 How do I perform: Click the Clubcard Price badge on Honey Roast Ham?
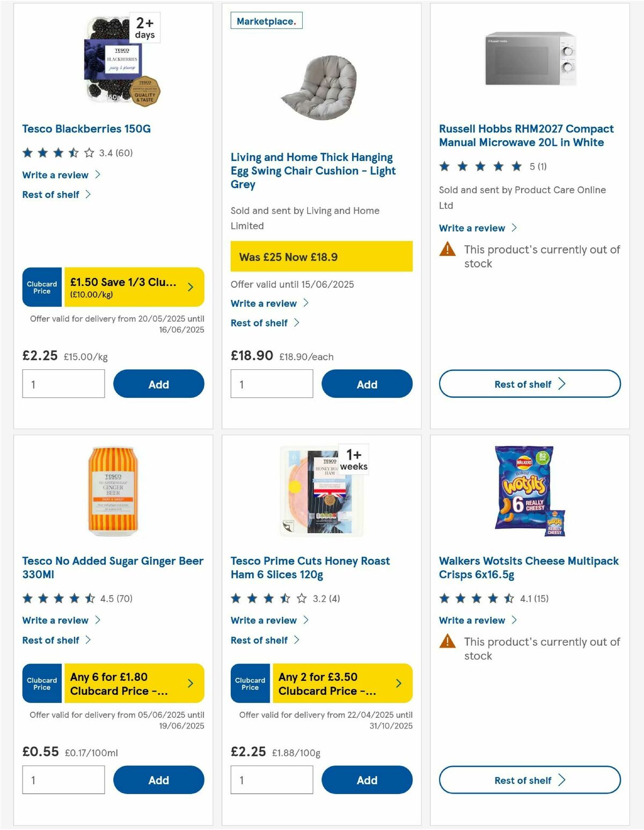pos(250,683)
